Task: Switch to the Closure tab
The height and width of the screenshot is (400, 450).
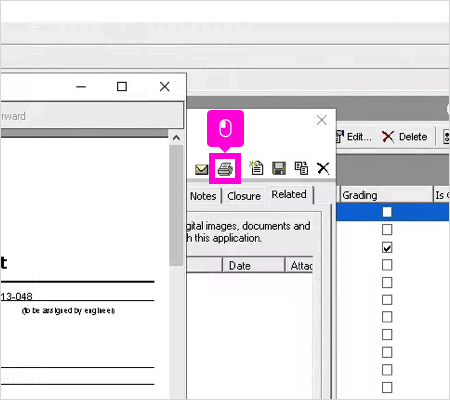Action: tap(244, 196)
